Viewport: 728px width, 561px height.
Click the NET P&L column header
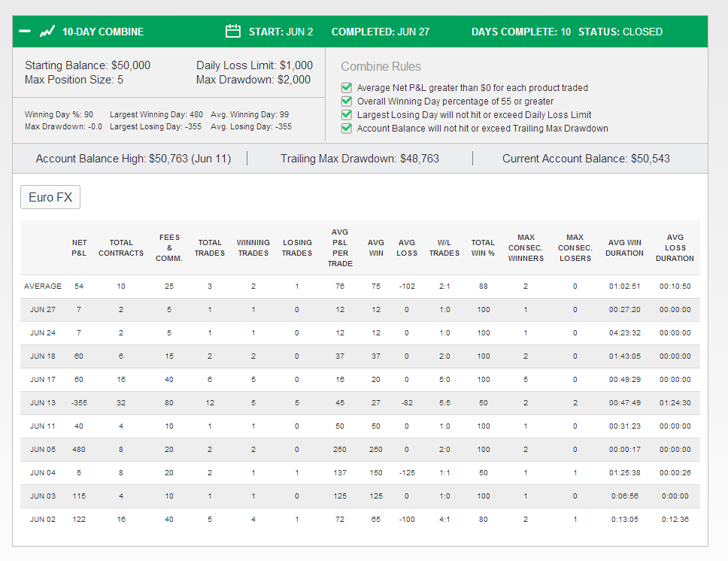pos(79,247)
